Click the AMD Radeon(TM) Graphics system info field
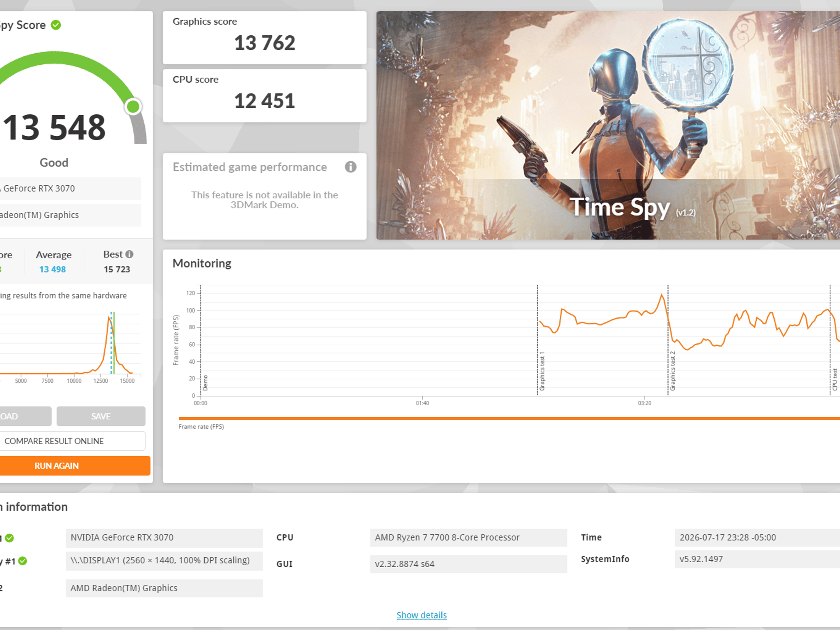The height and width of the screenshot is (630, 840). (164, 588)
